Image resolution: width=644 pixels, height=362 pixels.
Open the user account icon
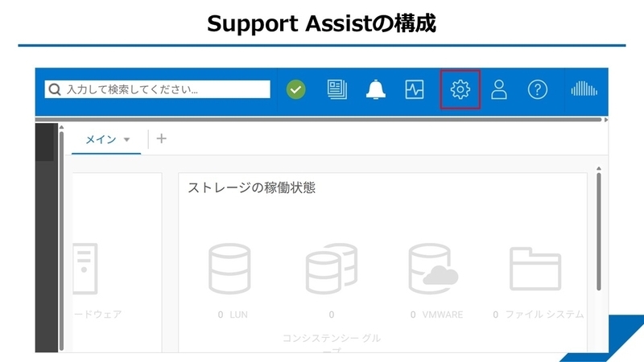point(498,89)
